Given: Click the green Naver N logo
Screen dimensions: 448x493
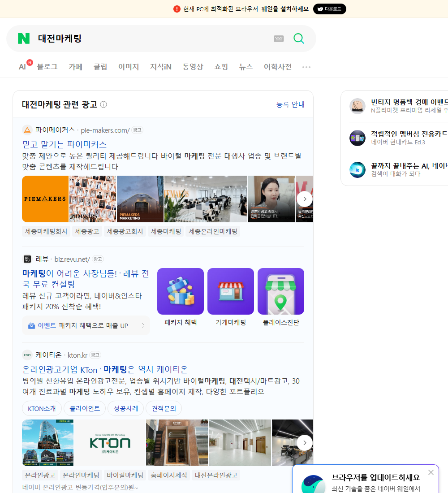Looking at the screenshot, I should tap(24, 39).
